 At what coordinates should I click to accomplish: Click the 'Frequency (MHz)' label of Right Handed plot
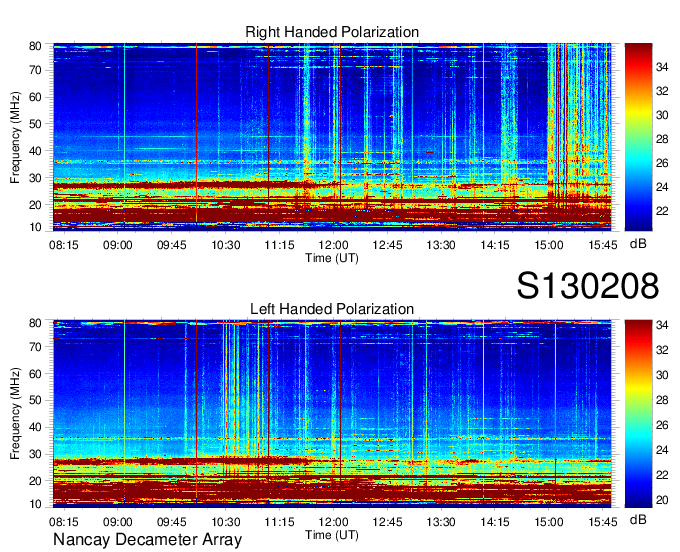[15, 137]
